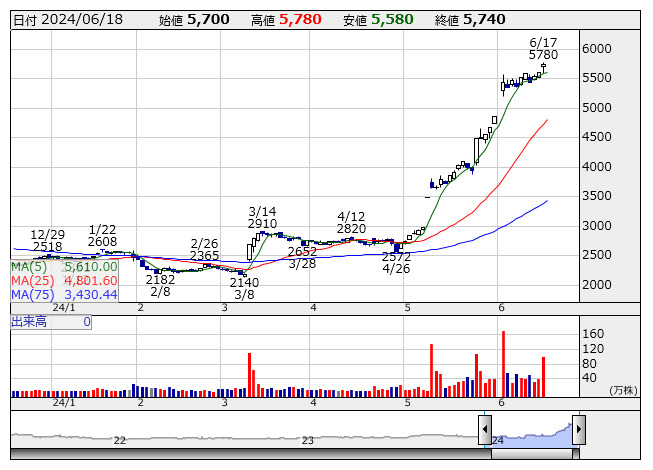Click the 2/26 2365 annotation
653x470 pixels.
204,249
